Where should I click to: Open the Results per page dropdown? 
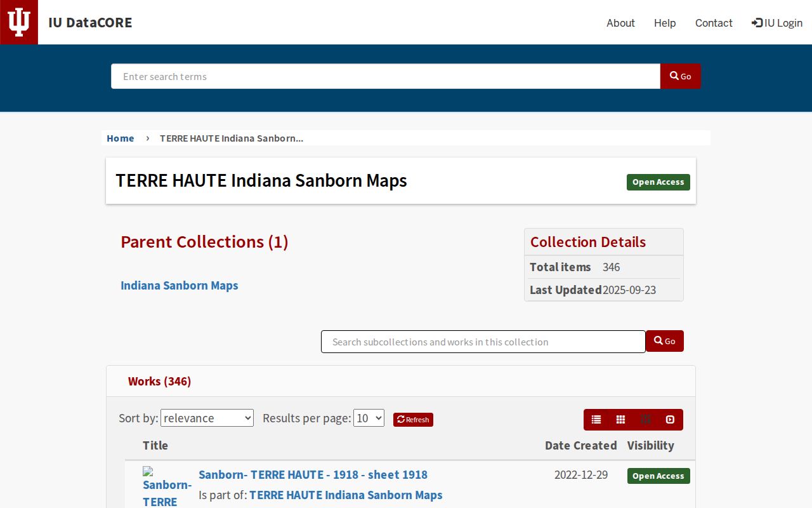pyautogui.click(x=369, y=418)
